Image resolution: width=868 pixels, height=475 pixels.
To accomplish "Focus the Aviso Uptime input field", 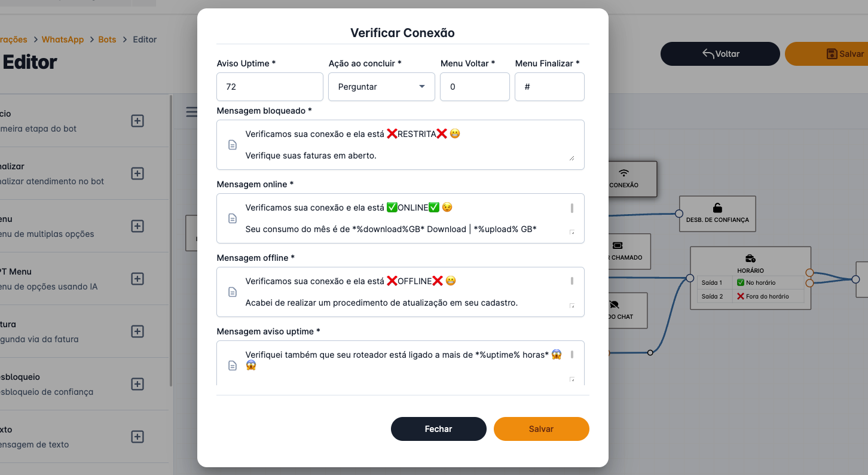I will (270, 87).
